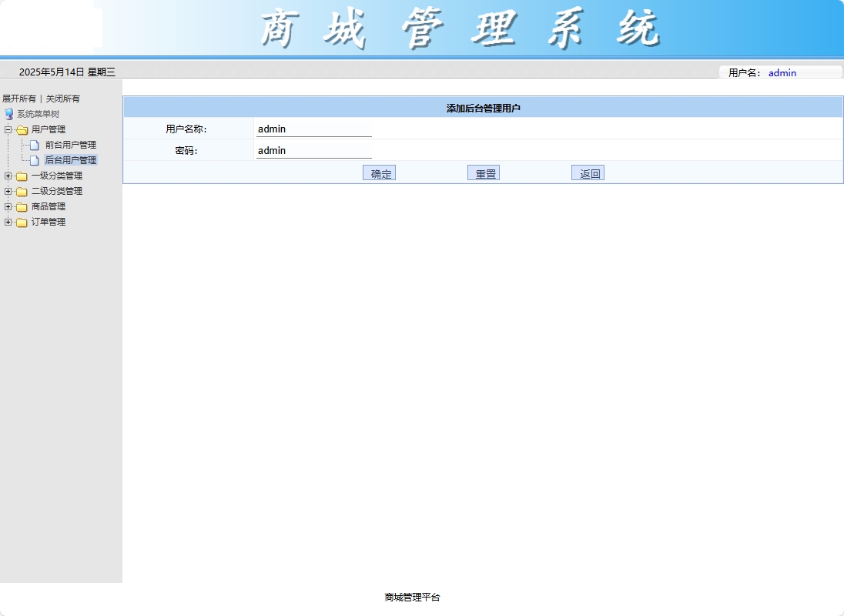Screen dimensions: 844x616
Task: Click the 用户管理 folder icon
Action: coord(22,129)
